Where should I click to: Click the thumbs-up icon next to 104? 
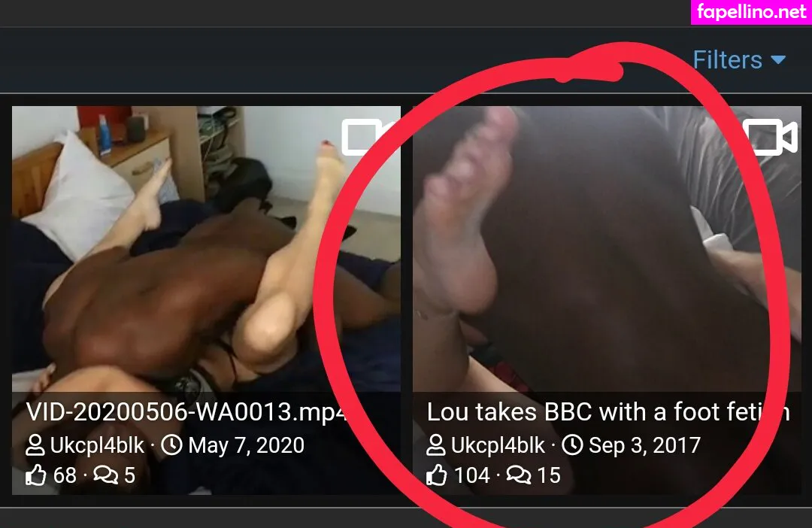click(x=437, y=475)
